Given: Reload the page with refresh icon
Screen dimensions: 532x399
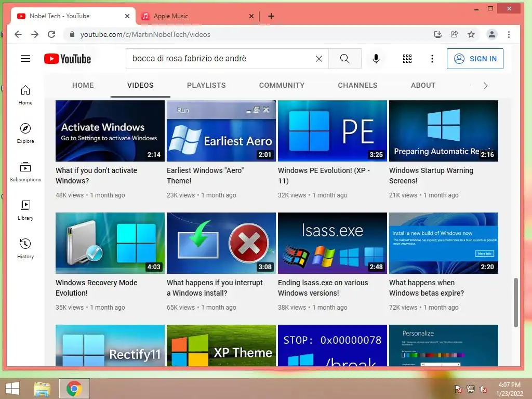Looking at the screenshot, I should pyautogui.click(x=51, y=34).
